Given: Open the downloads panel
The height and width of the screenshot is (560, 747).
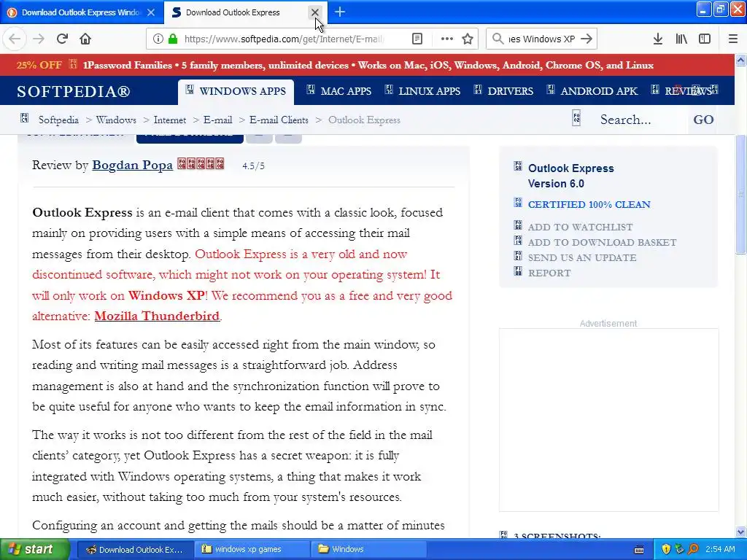Looking at the screenshot, I should coord(657,39).
